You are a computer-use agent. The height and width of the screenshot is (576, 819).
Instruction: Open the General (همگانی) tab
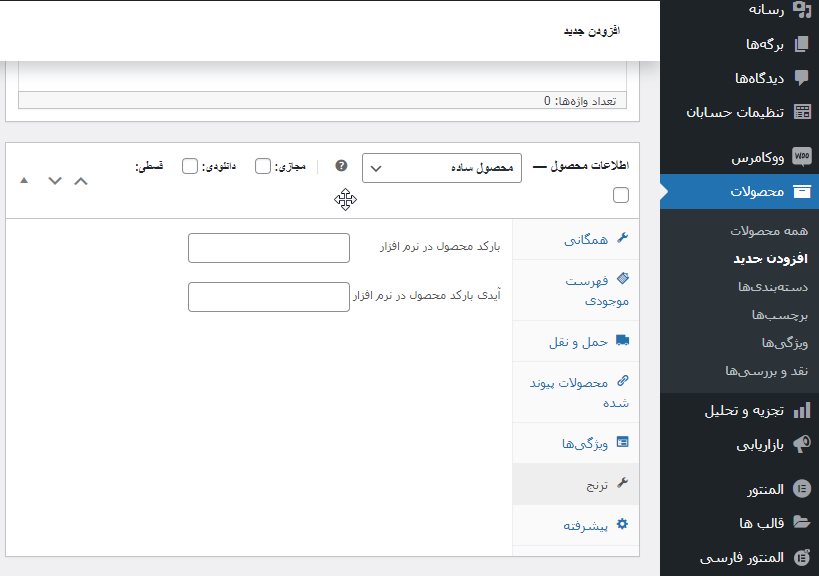(576, 239)
